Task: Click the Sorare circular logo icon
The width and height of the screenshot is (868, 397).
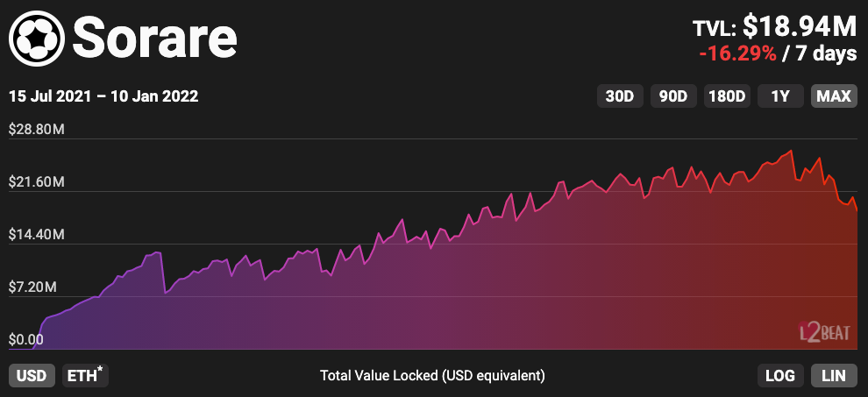Action: pyautogui.click(x=36, y=37)
